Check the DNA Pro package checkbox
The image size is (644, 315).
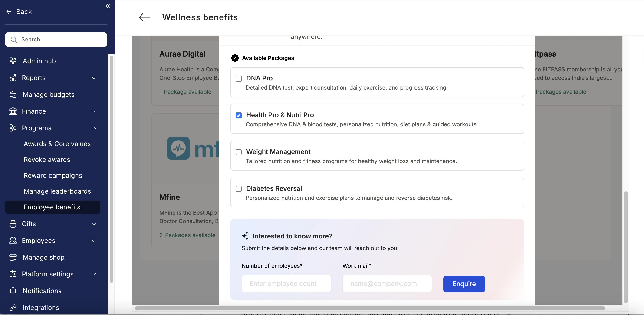click(x=239, y=79)
